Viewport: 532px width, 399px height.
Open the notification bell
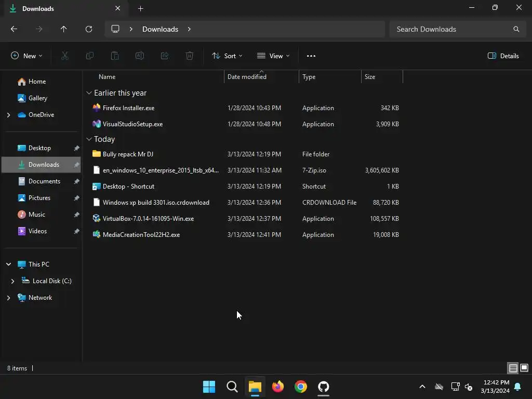518,387
